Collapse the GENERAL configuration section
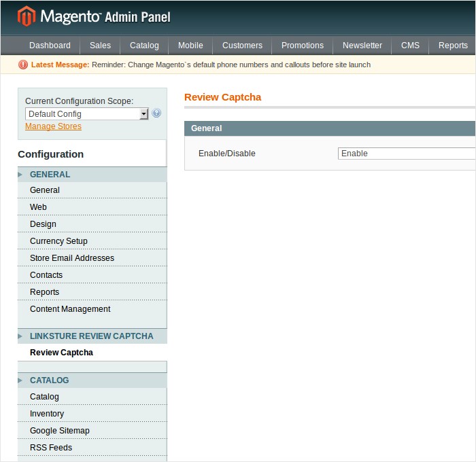 click(x=92, y=175)
